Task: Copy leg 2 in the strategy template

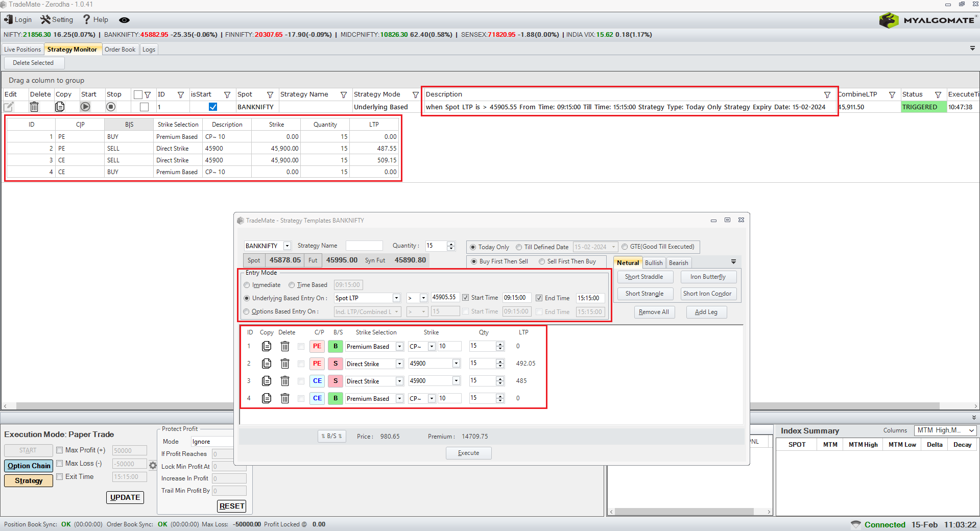Action: click(267, 364)
